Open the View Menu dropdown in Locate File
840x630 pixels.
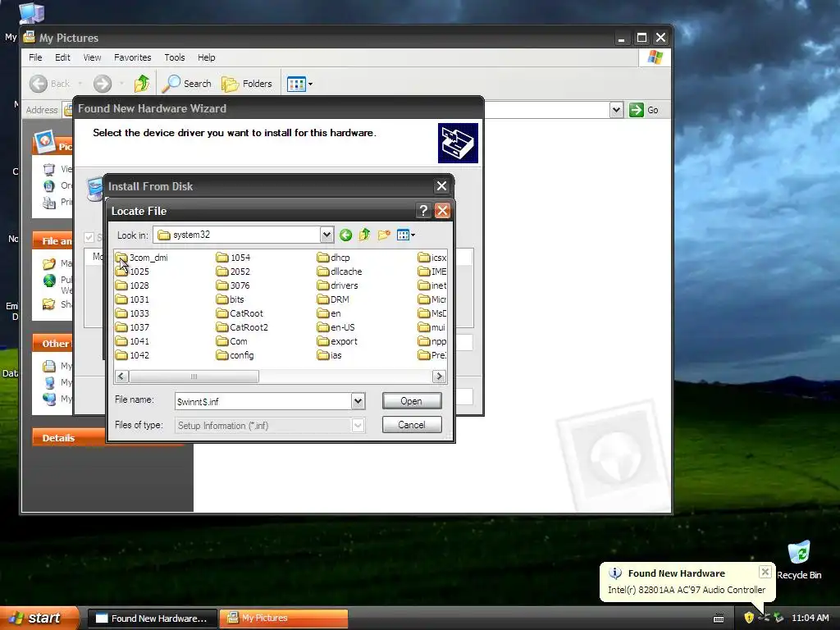(405, 235)
